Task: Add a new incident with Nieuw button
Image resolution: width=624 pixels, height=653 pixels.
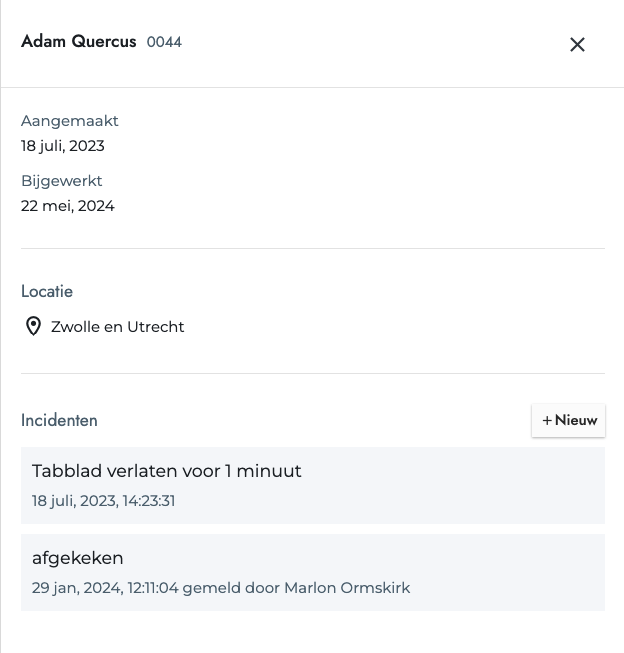Action: pos(568,420)
